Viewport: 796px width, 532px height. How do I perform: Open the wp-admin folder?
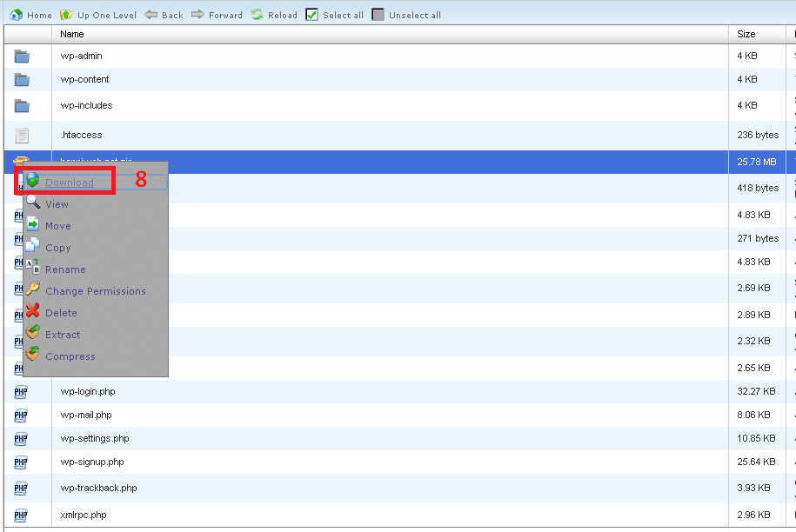[81, 56]
